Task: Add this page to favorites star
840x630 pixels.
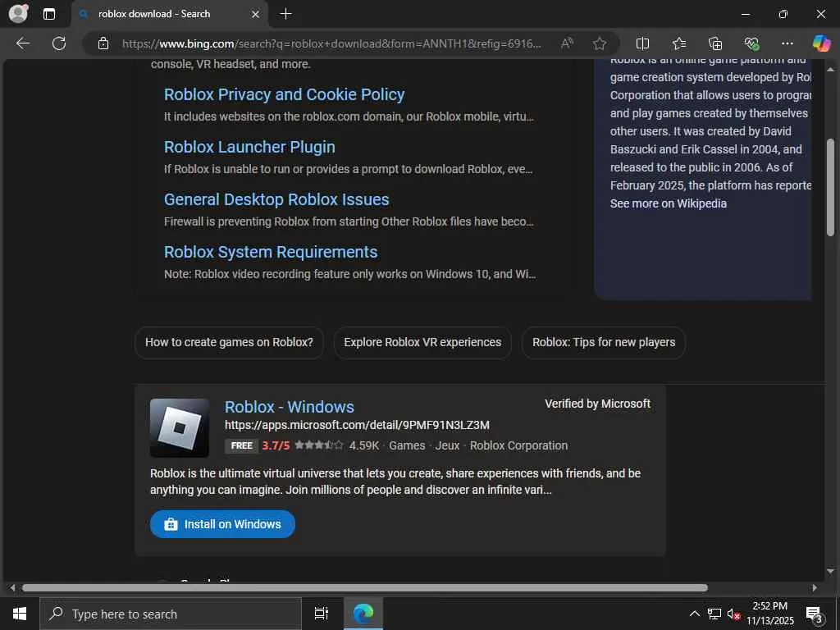Action: point(600,43)
